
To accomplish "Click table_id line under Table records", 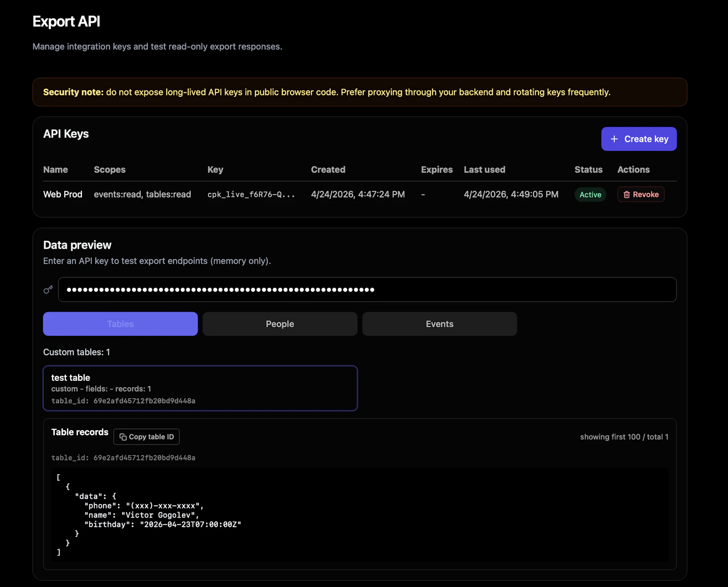I will pyautogui.click(x=123, y=458).
